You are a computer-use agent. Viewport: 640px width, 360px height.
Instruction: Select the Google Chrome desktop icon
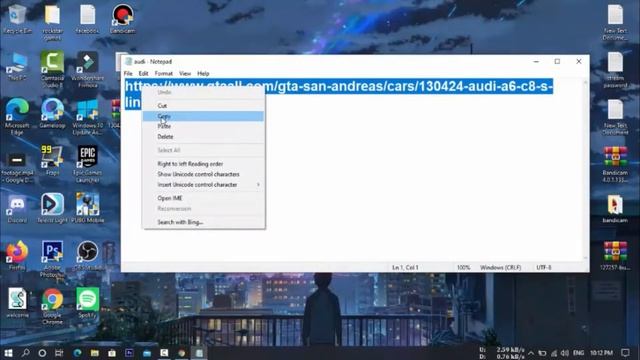[52, 306]
